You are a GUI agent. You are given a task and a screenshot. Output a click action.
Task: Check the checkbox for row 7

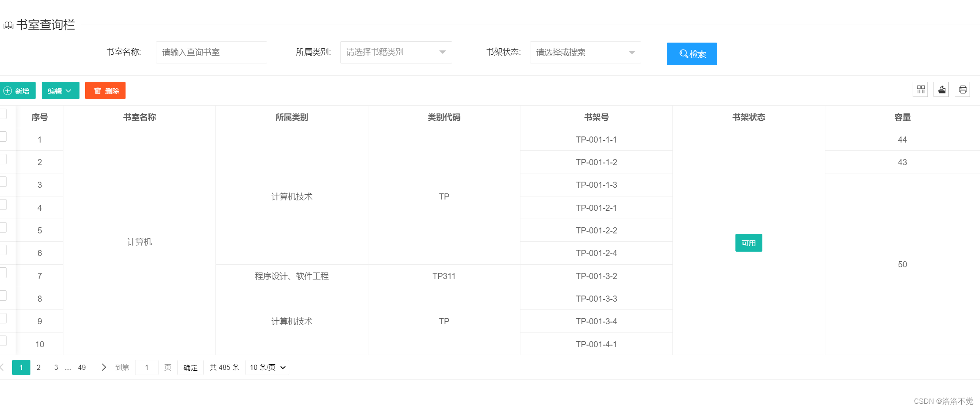(x=2, y=273)
